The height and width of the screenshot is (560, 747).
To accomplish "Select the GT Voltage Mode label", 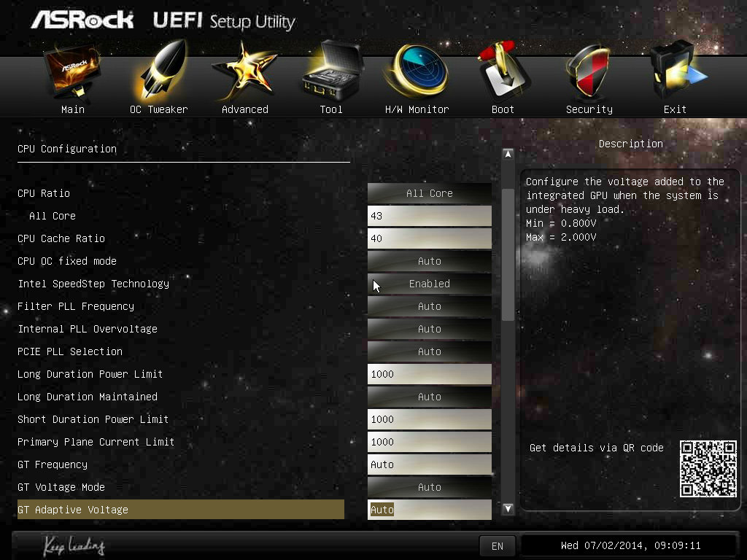I will point(61,487).
